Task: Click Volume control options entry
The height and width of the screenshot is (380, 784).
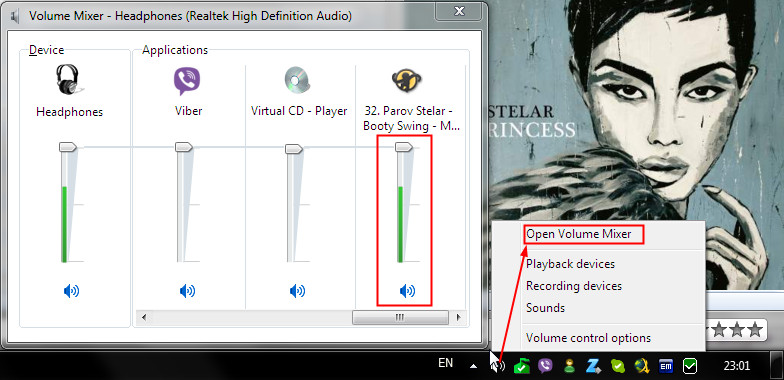Action: click(x=588, y=338)
